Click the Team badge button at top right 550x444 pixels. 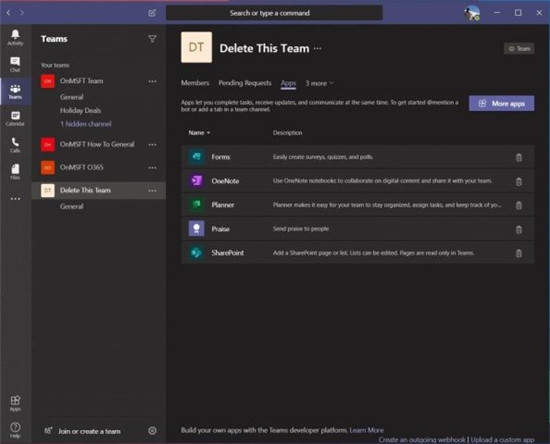(519, 49)
